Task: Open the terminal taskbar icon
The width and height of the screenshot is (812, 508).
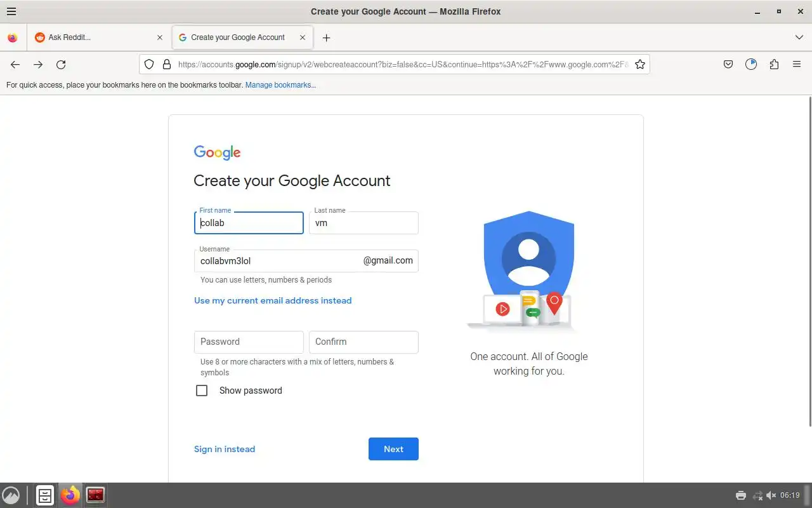Action: tap(96, 495)
